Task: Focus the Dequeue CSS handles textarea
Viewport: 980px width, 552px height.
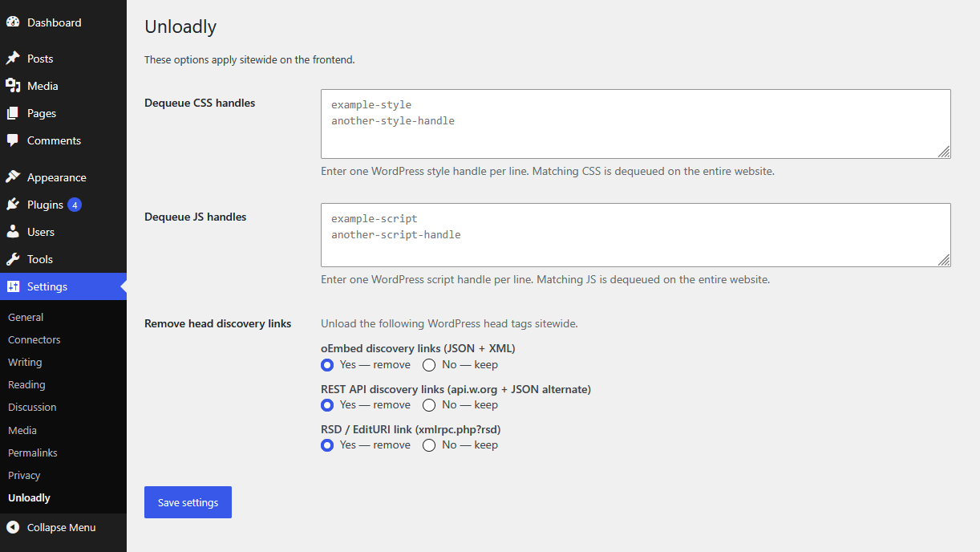Action: click(x=636, y=124)
